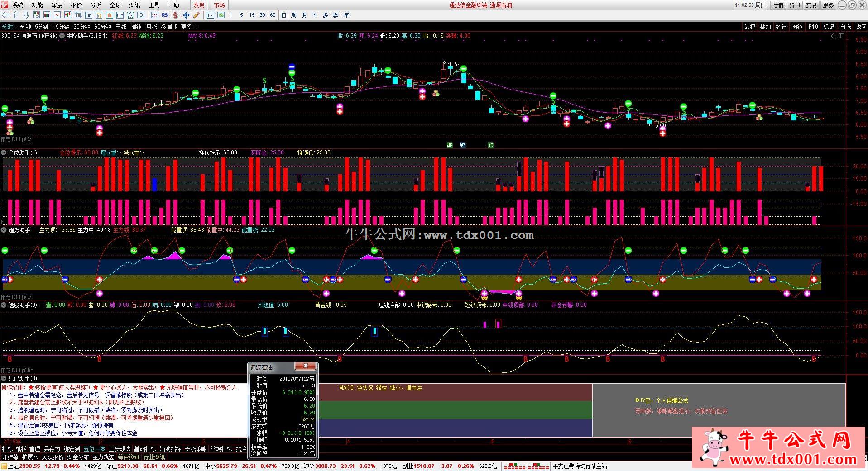Click the 复权 button
868x471 pixels.
pos(750,27)
